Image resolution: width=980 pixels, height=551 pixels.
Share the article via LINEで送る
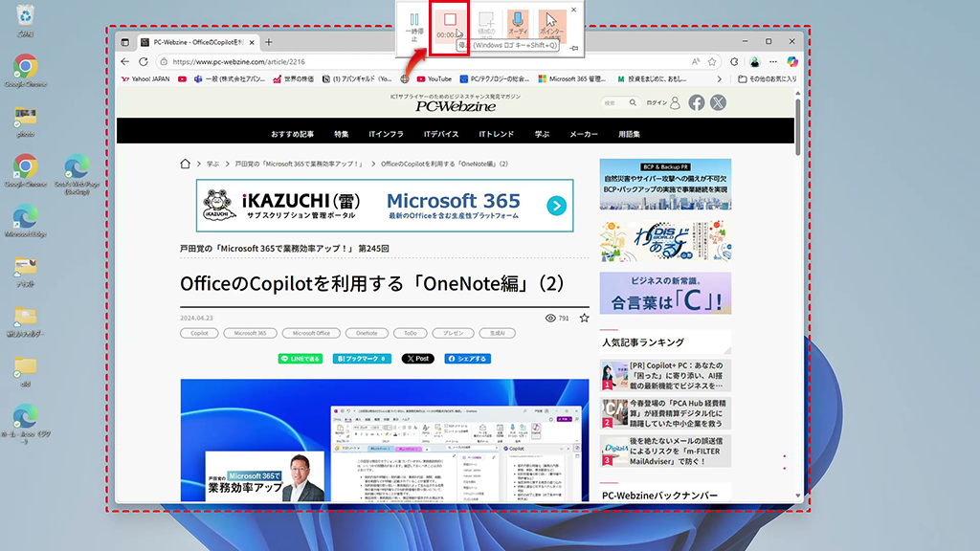pyautogui.click(x=301, y=359)
